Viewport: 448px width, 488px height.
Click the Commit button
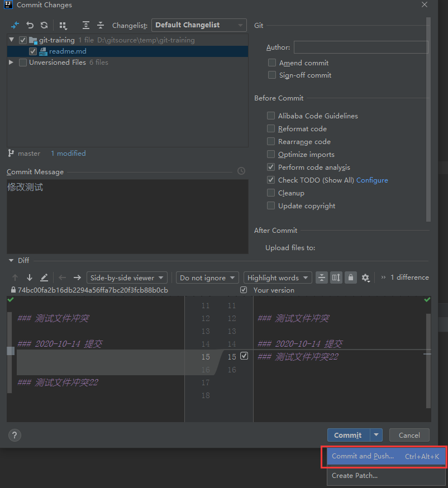[x=349, y=435]
